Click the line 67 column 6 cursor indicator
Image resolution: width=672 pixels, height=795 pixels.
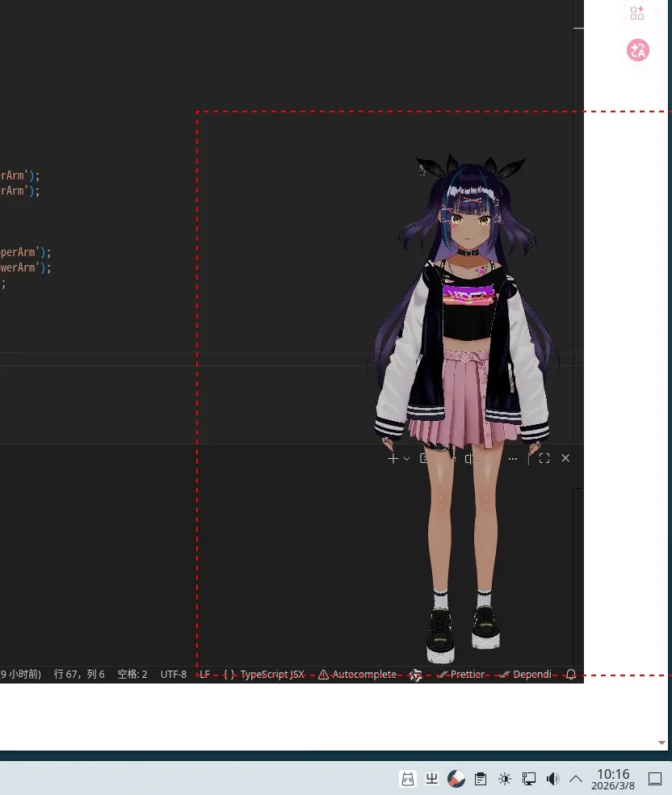[79, 674]
